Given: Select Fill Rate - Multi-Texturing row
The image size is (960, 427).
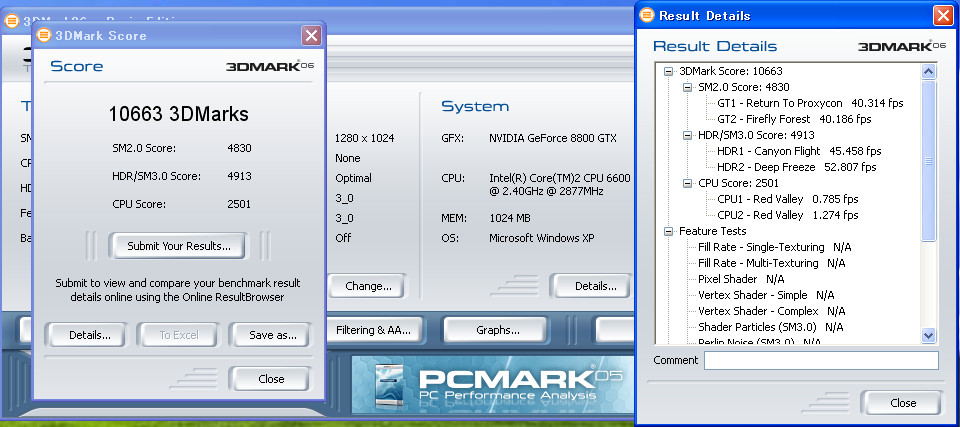Looking at the screenshot, I should tap(771, 263).
